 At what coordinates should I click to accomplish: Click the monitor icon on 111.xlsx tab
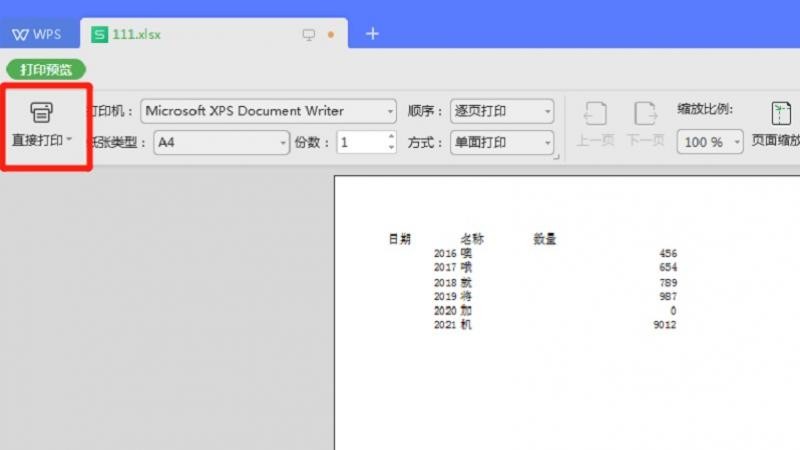(309, 35)
